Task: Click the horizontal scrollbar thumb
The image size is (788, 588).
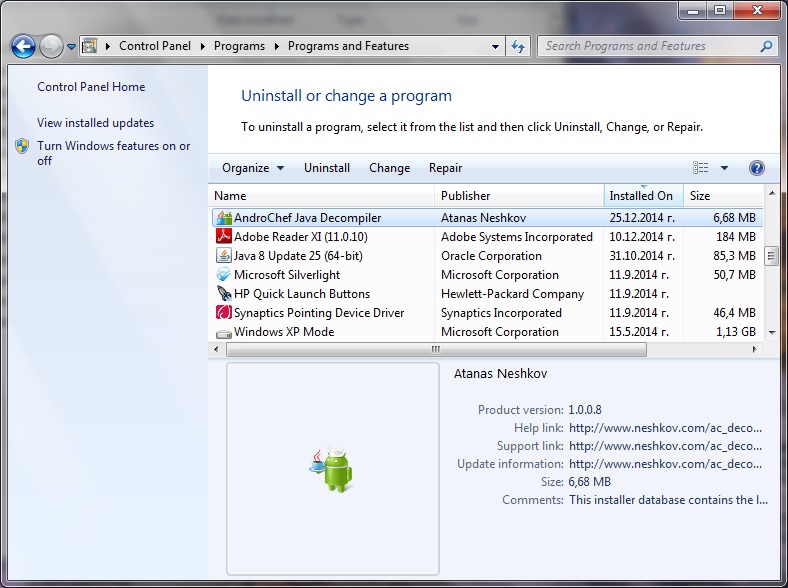Action: point(436,349)
